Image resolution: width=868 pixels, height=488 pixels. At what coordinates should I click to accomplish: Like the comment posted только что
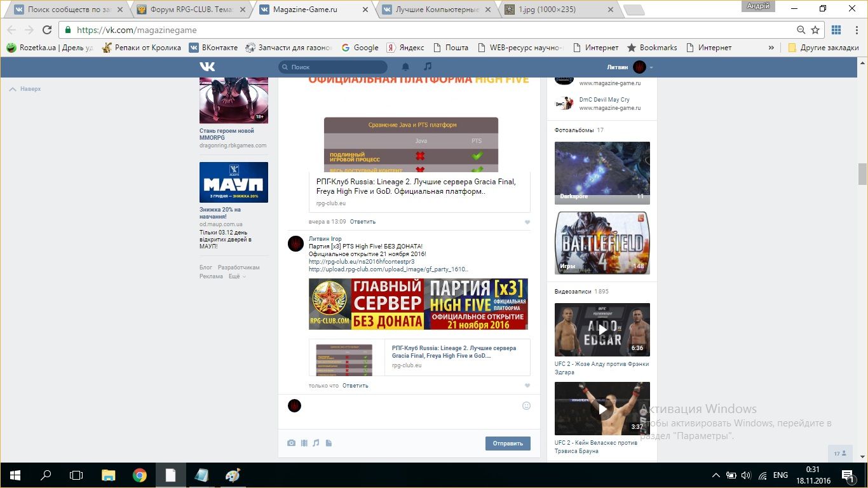click(527, 386)
